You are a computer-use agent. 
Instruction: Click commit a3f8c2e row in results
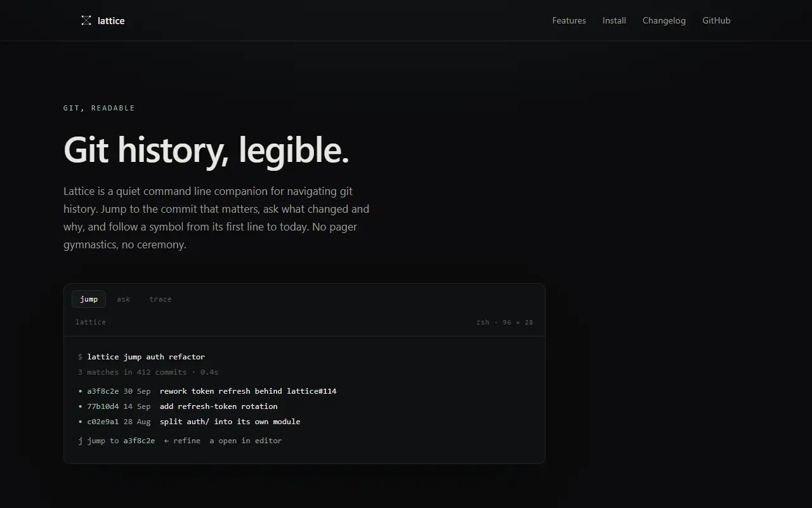(x=304, y=391)
